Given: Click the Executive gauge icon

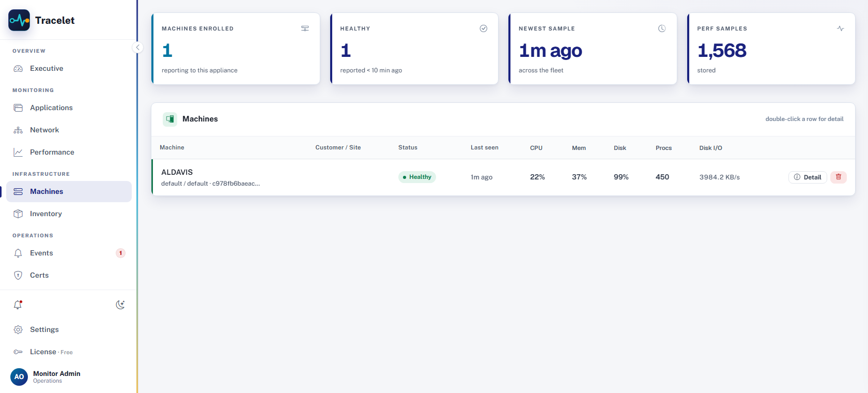Looking at the screenshot, I should [18, 68].
